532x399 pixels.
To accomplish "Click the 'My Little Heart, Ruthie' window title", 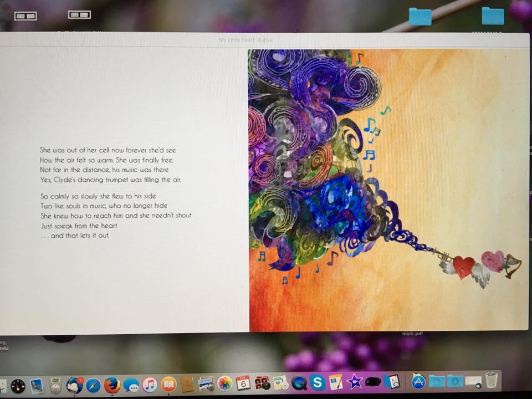I will (245, 40).
